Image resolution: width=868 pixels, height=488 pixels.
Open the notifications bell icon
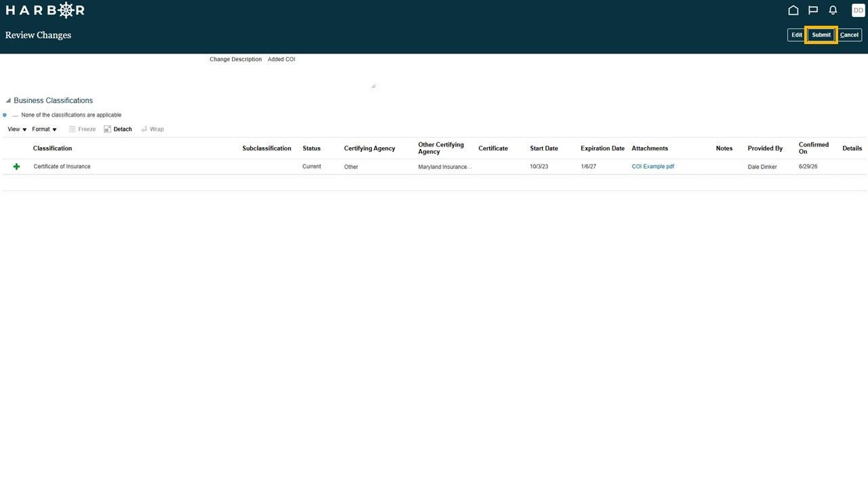[x=833, y=10]
